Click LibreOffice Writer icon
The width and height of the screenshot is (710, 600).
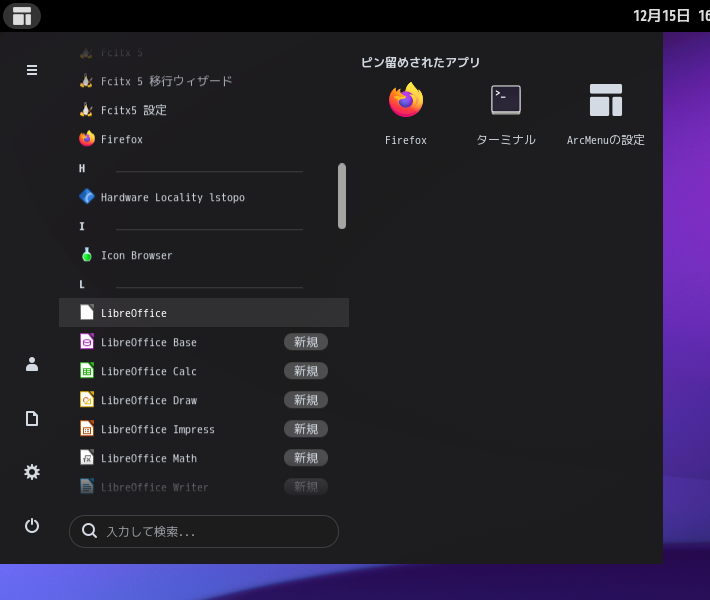[87, 486]
